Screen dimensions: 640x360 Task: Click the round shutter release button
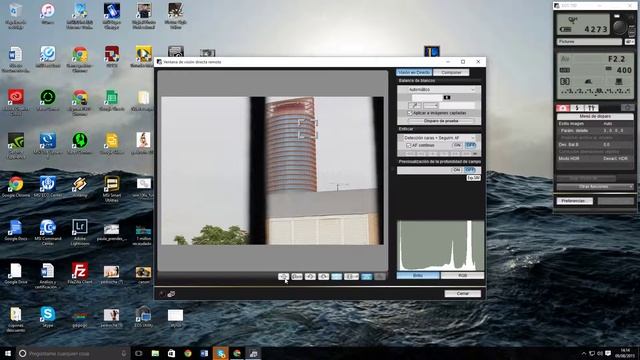619,27
